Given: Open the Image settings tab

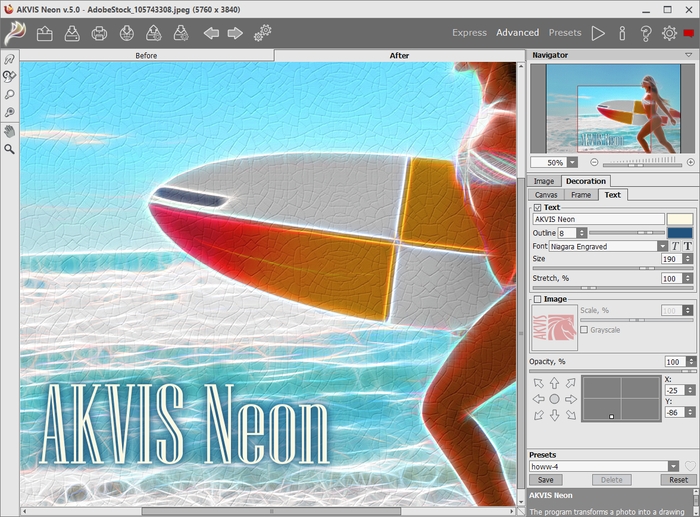Looking at the screenshot, I should point(544,181).
